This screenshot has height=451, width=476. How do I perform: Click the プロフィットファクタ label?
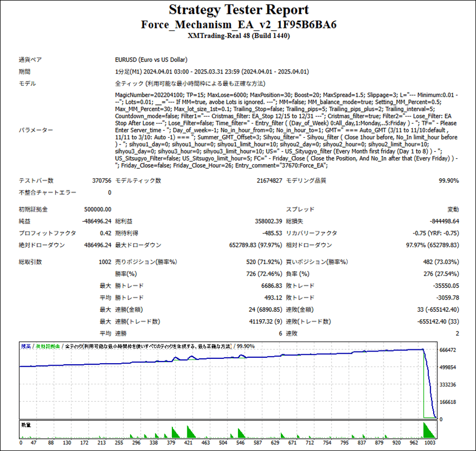(48, 233)
